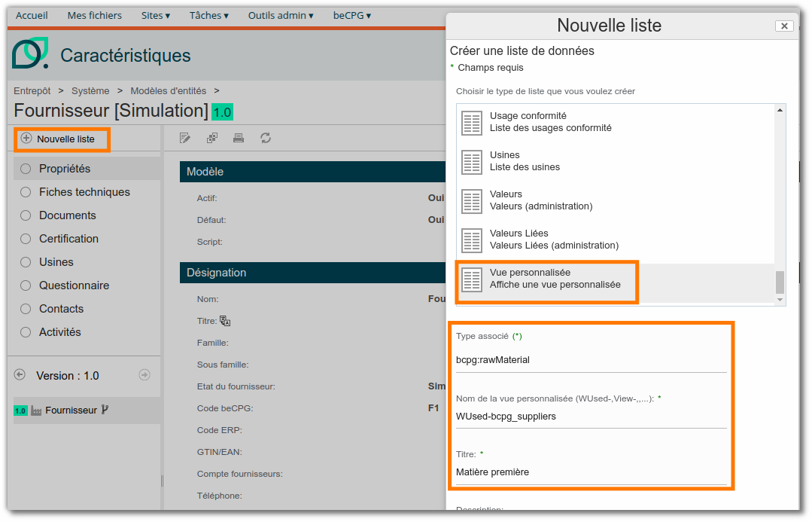Click the Modèle section header

(312, 172)
